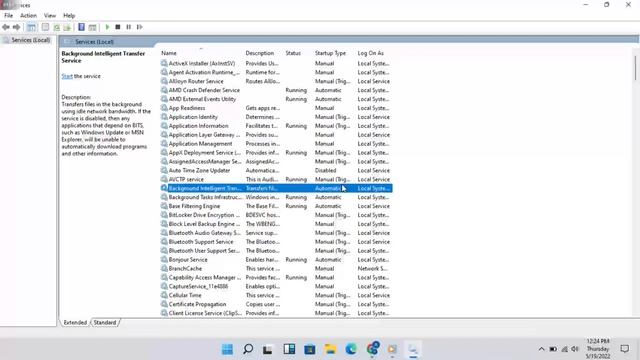Open the blue Help toolbar icon
The height and width of the screenshot is (360, 640).
click(81, 27)
